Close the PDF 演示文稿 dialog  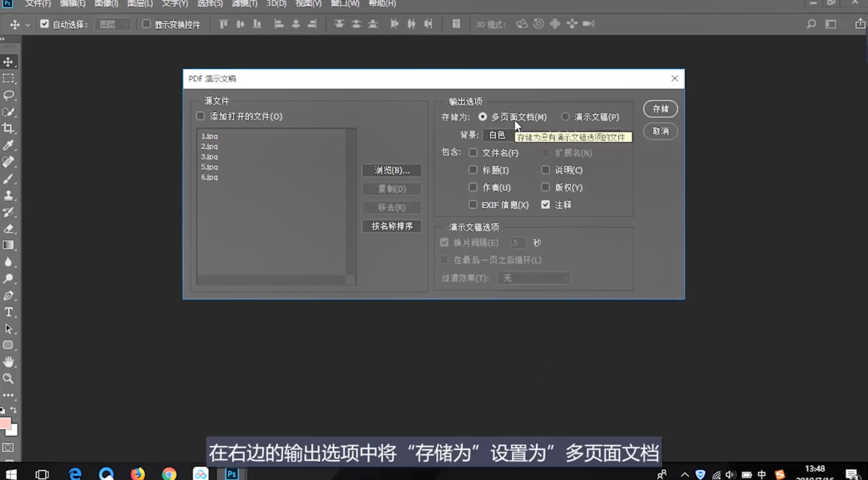(674, 78)
